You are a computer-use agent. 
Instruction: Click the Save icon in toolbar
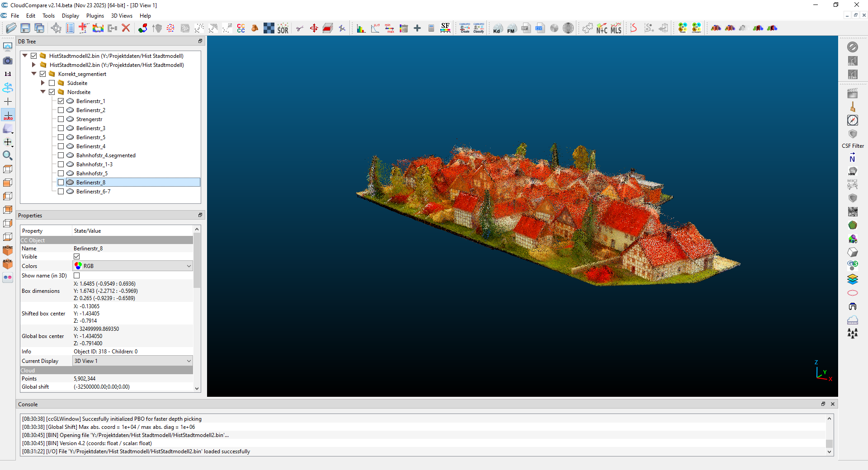(25, 28)
